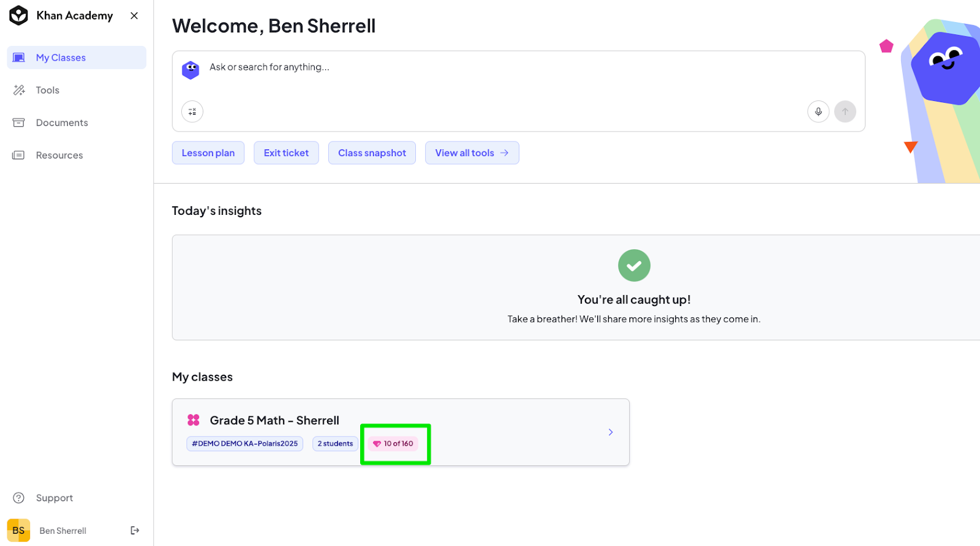The height and width of the screenshot is (546, 980).
Task: Click the Ben Sherrell username
Action: (x=62, y=531)
